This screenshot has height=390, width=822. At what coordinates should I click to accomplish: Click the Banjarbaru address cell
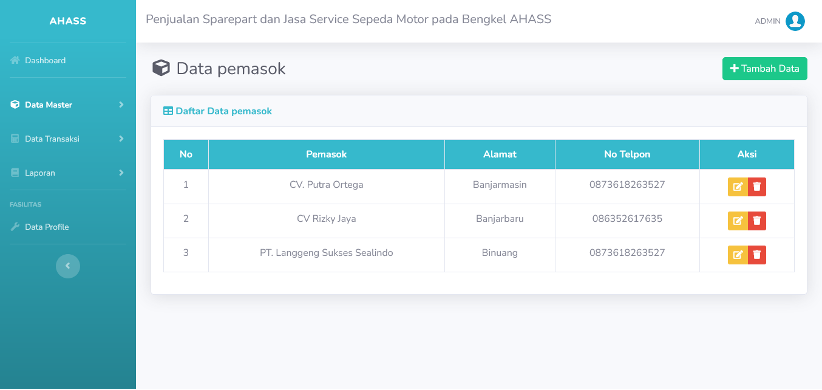click(500, 219)
